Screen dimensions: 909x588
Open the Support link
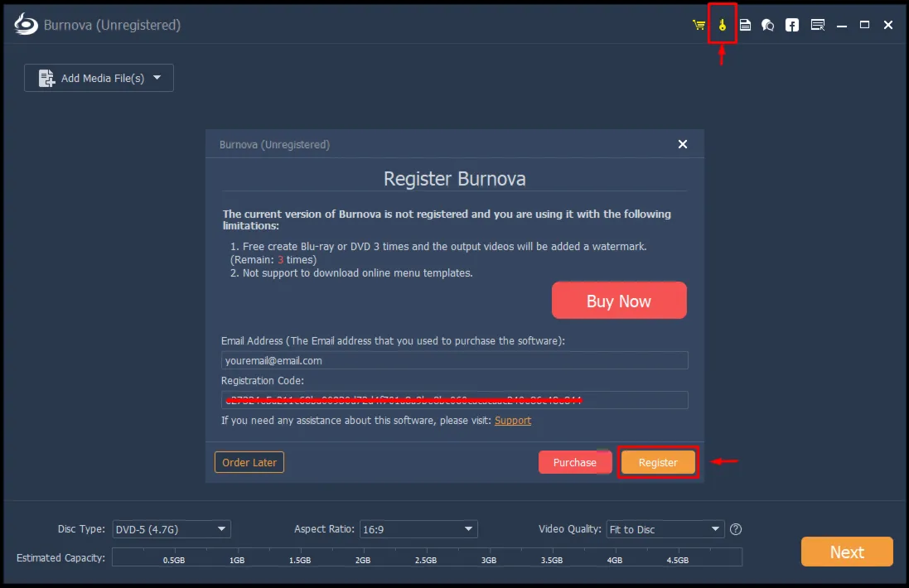coord(512,421)
